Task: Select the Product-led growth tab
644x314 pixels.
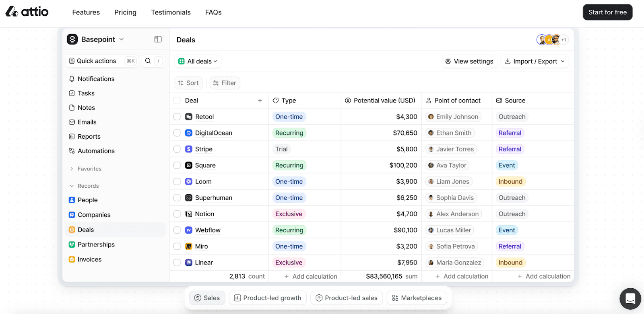Action: [268, 298]
